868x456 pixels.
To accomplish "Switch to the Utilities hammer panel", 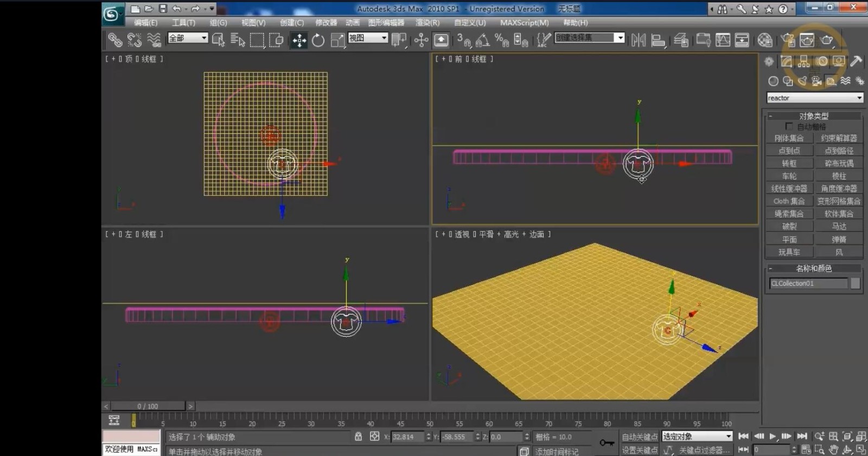I will click(x=856, y=61).
